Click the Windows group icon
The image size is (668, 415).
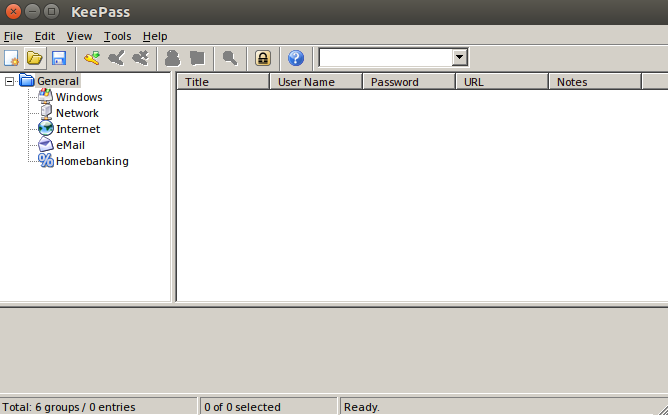pos(46,96)
